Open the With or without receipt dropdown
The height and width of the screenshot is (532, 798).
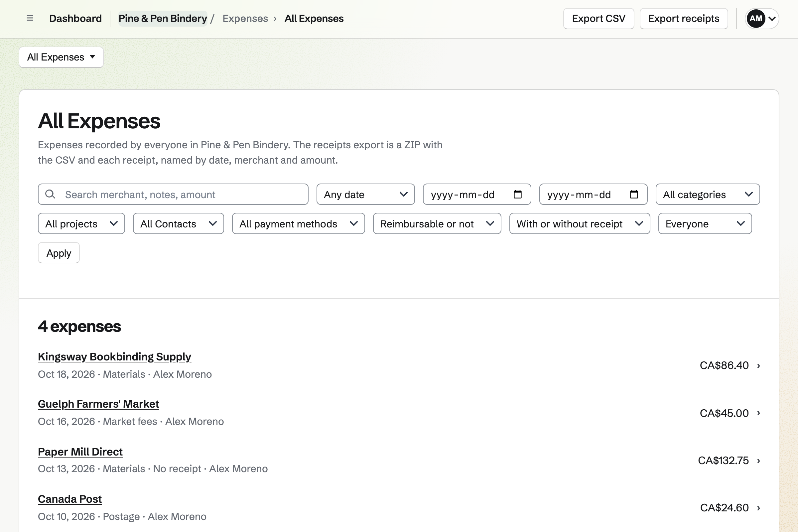580,223
